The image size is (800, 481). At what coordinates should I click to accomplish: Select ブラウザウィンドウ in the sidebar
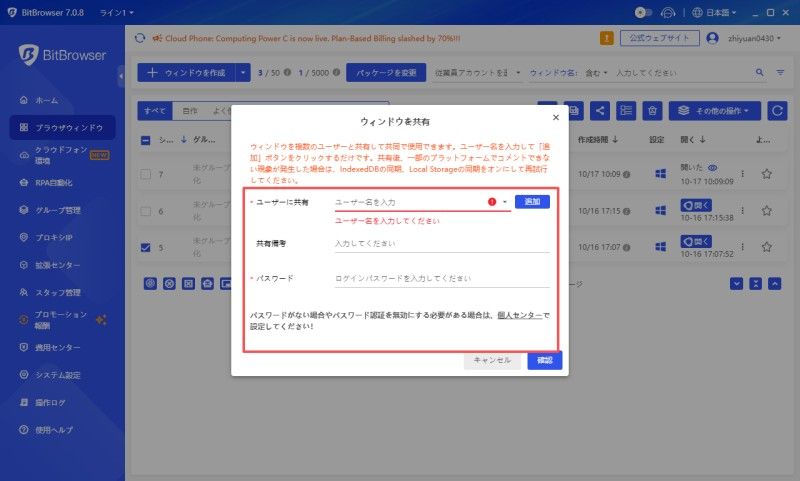pyautogui.click(x=62, y=127)
